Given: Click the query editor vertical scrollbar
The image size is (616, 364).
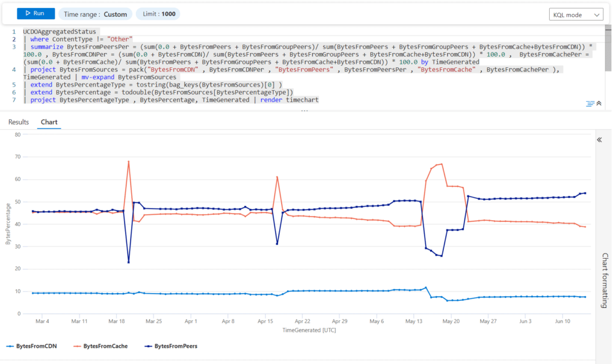Looking at the screenshot, I should [608, 48].
